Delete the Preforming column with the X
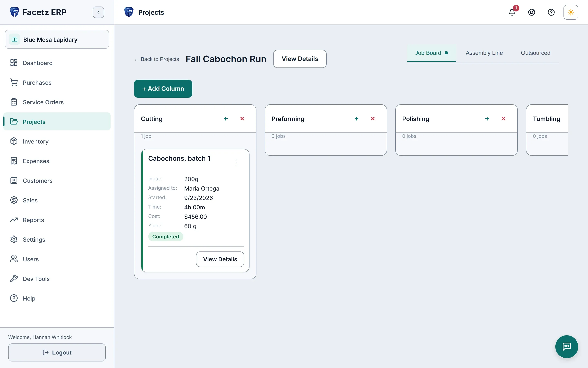The width and height of the screenshot is (588, 368). (x=373, y=119)
